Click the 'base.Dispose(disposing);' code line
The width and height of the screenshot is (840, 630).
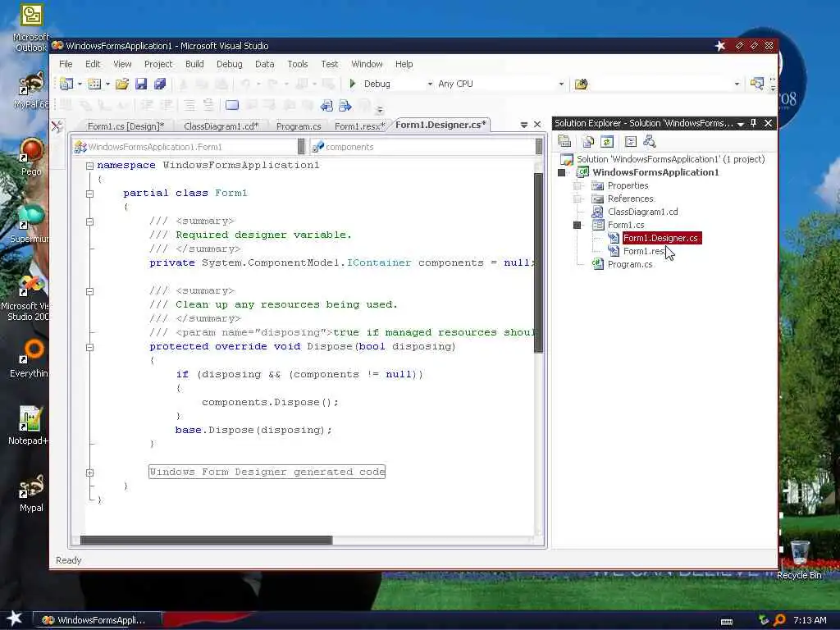(253, 430)
